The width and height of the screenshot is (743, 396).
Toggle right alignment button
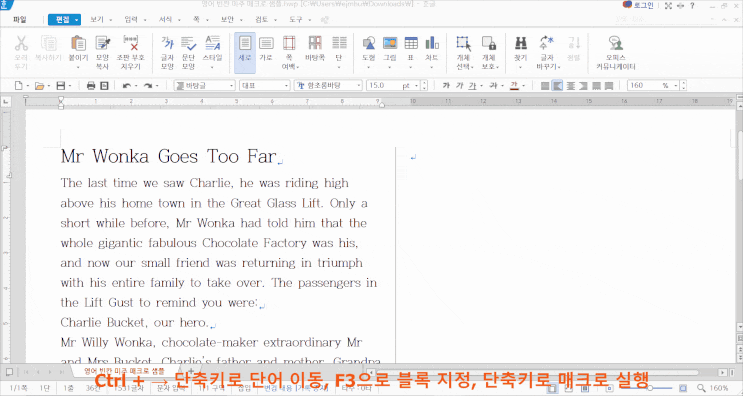tap(583, 86)
